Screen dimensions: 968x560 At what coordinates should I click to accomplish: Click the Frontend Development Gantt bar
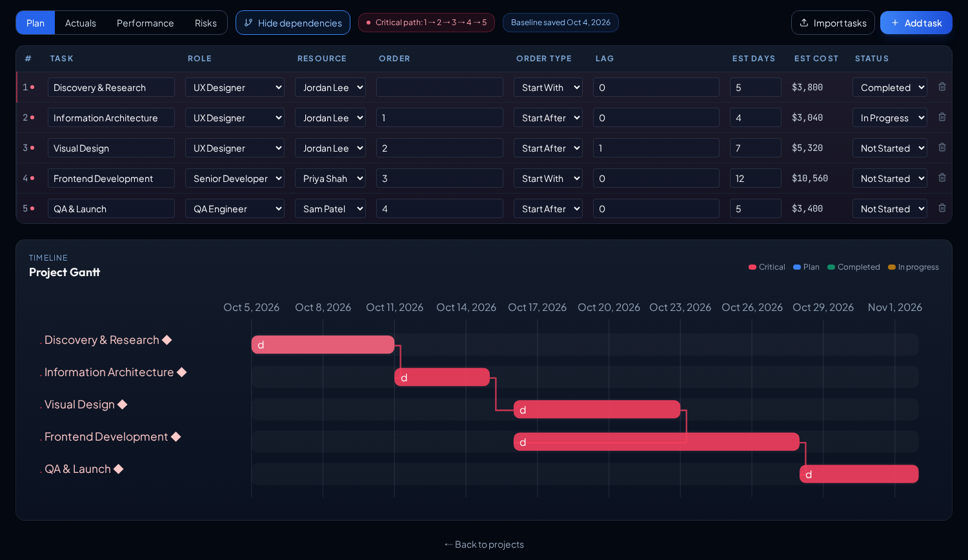[x=656, y=441]
